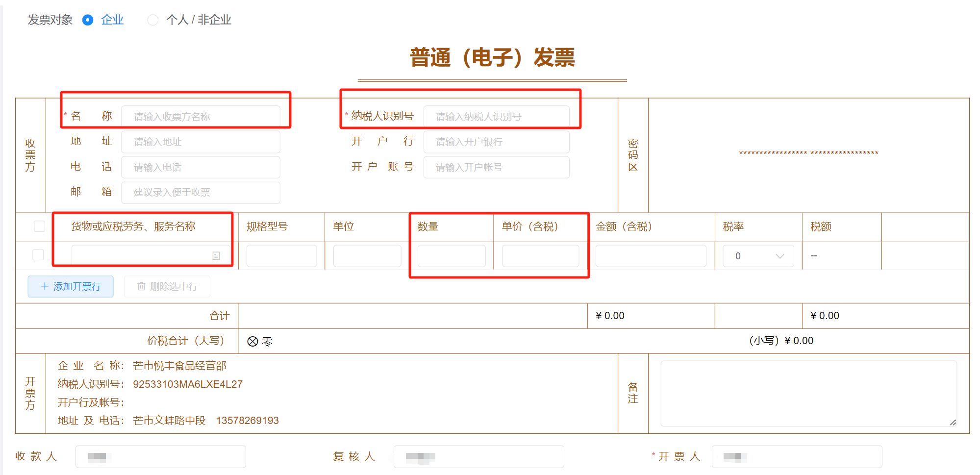Click the plus icon on 添加开票行
This screenshot has height=475, width=980.
[x=44, y=286]
